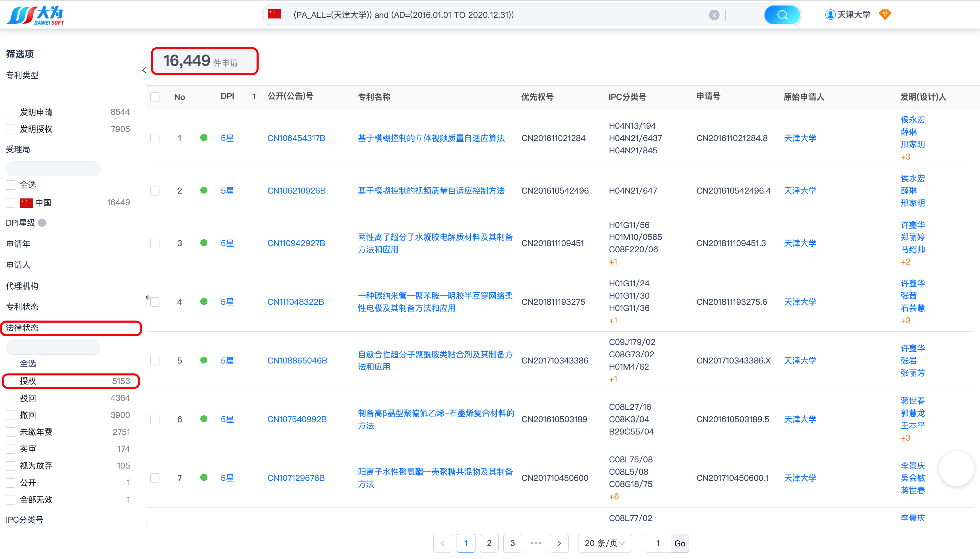This screenshot has width=980, height=559.
Task: Go to next results page arrow
Action: click(x=559, y=543)
